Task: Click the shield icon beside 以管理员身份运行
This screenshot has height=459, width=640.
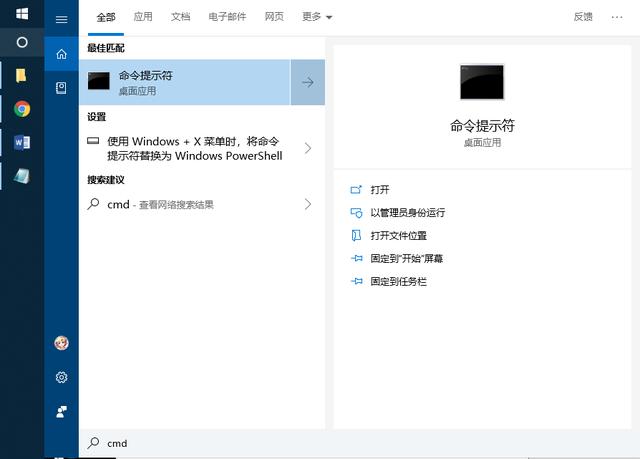Action: [356, 213]
